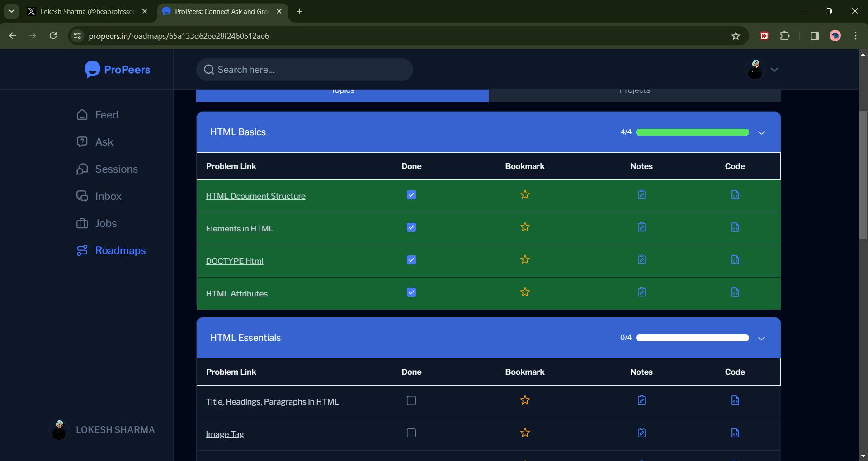Open the HTML Attributes link

[236, 294]
